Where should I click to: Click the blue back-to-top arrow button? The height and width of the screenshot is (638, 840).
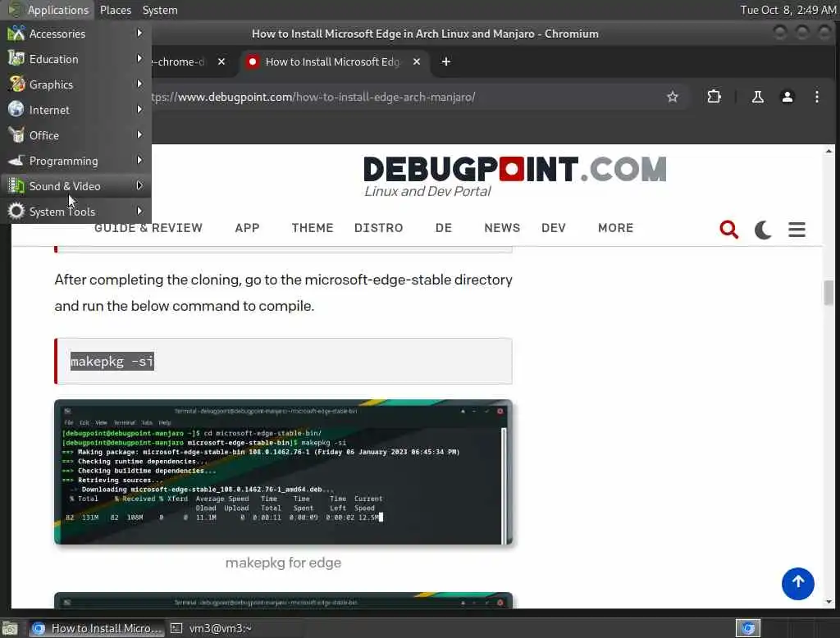click(x=797, y=583)
